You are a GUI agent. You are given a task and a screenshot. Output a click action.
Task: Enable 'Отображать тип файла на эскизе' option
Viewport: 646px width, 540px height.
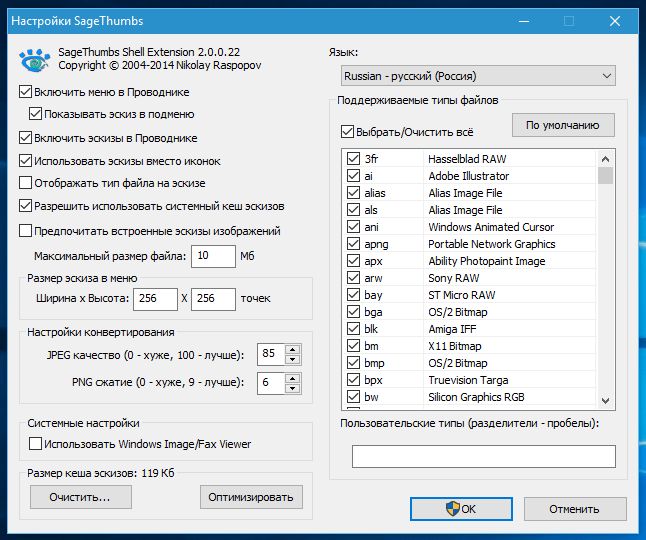(x=26, y=183)
